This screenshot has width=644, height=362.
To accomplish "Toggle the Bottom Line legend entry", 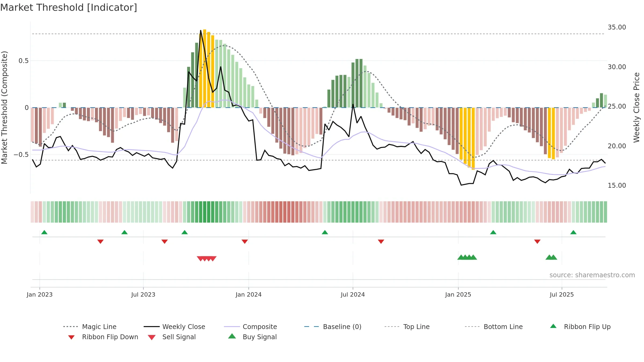I will 494,327.
